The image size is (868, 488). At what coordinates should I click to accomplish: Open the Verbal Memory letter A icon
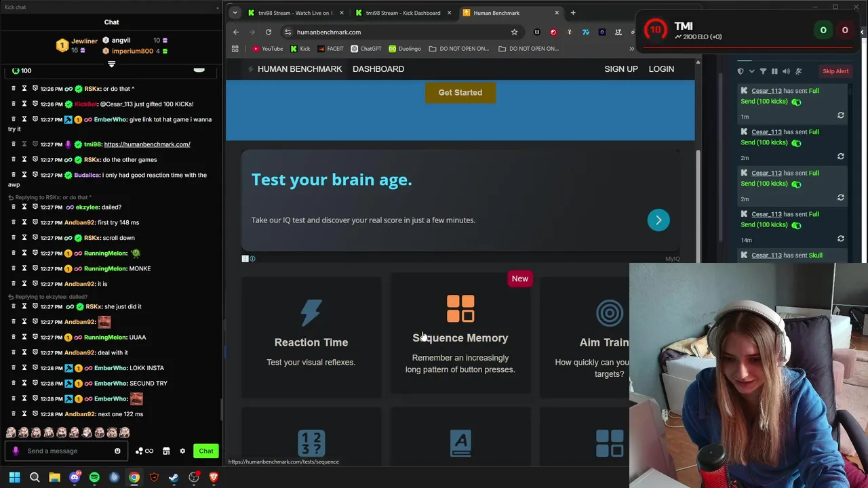point(460,443)
